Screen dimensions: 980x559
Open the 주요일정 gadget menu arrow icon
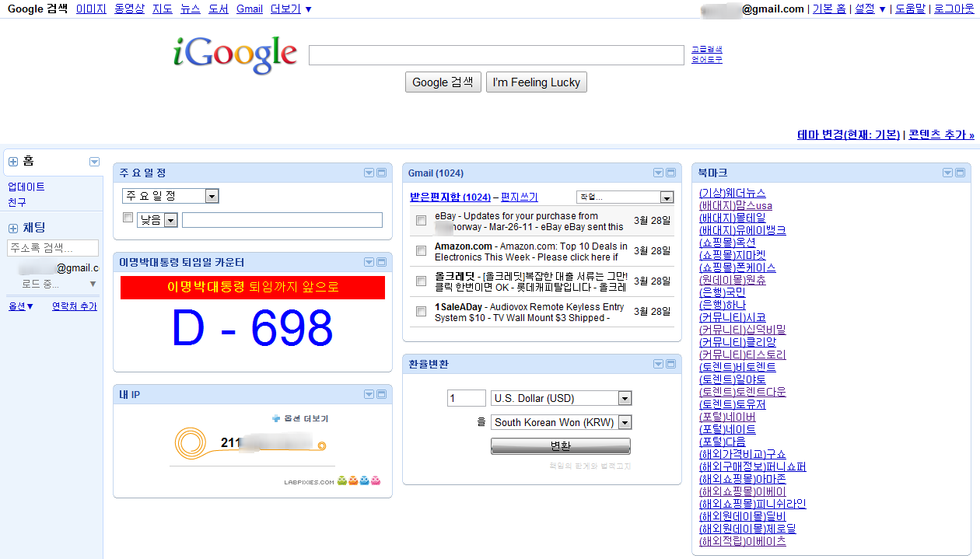tap(369, 173)
